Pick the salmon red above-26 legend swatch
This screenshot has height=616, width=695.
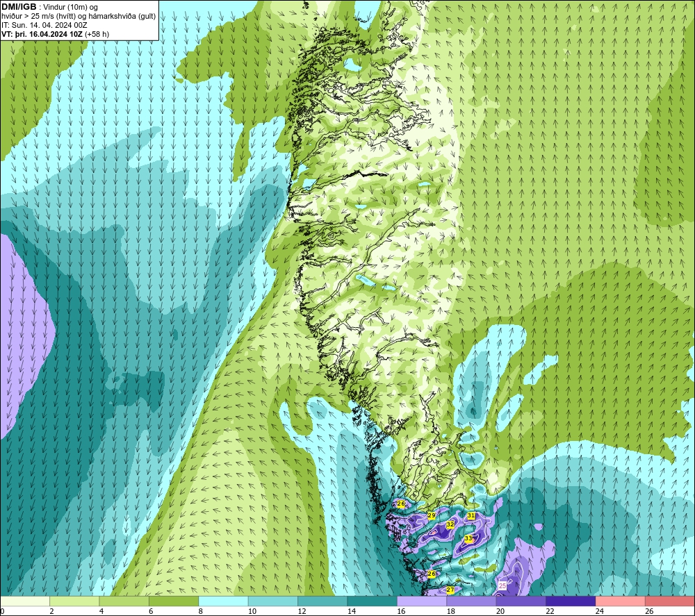click(x=670, y=601)
